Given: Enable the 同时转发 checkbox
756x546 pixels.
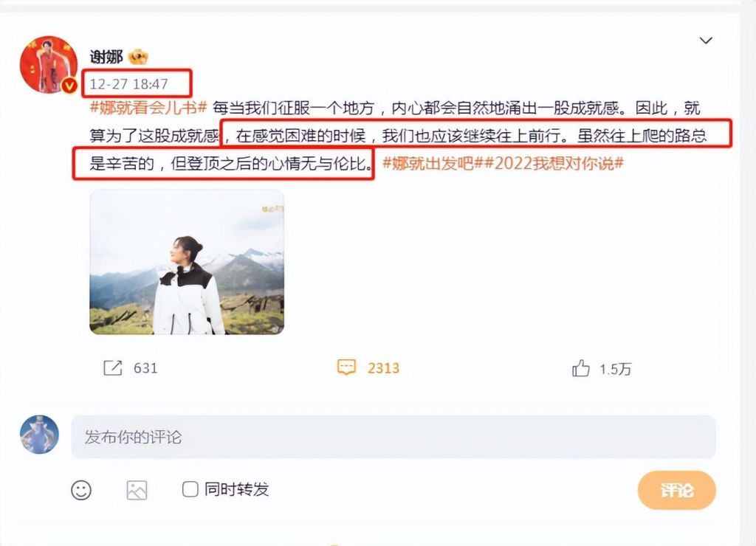Looking at the screenshot, I should 190,489.
